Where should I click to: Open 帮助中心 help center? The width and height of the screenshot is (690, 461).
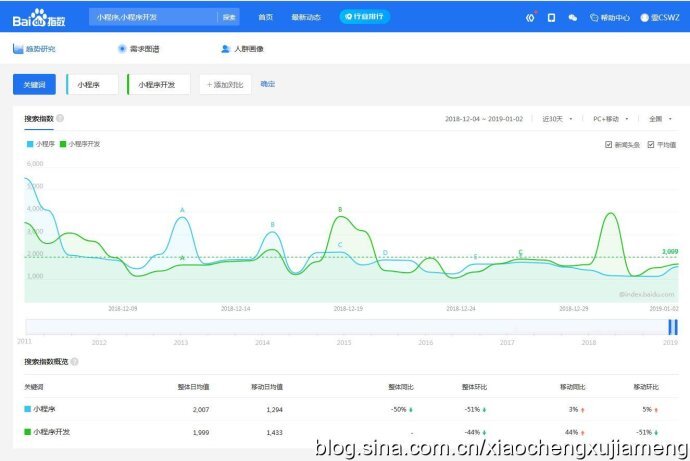pyautogui.click(x=611, y=17)
